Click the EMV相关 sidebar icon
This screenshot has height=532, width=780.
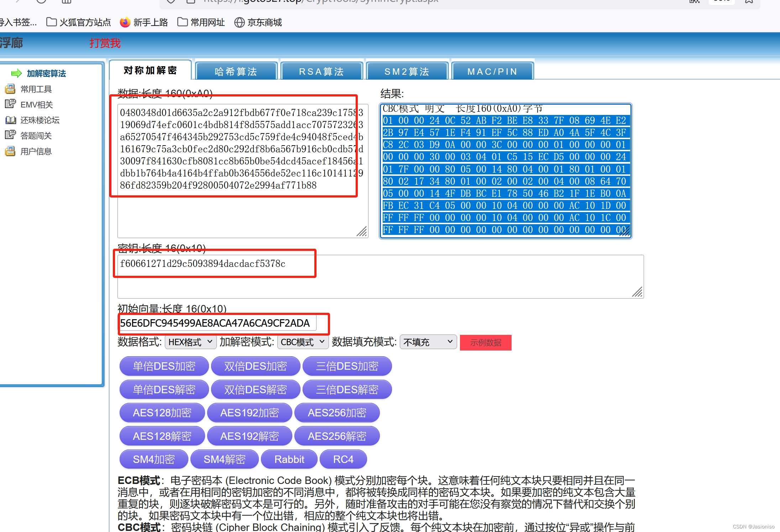pos(10,104)
